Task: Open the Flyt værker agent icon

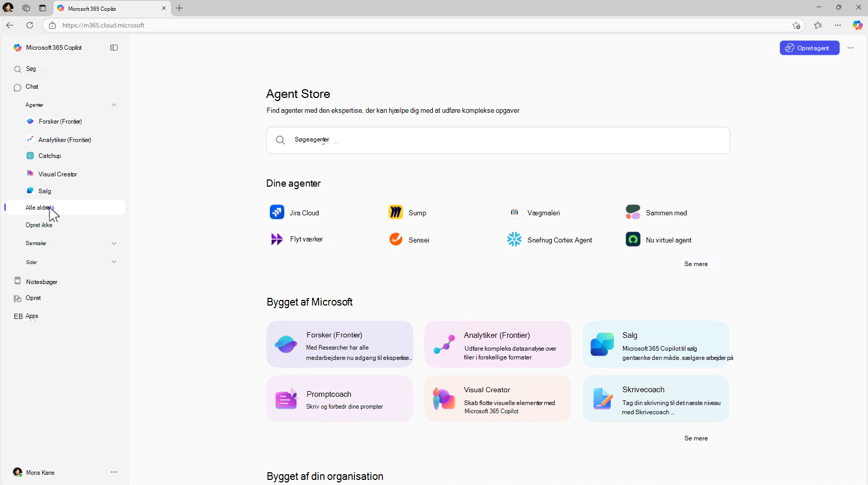Action: click(277, 239)
